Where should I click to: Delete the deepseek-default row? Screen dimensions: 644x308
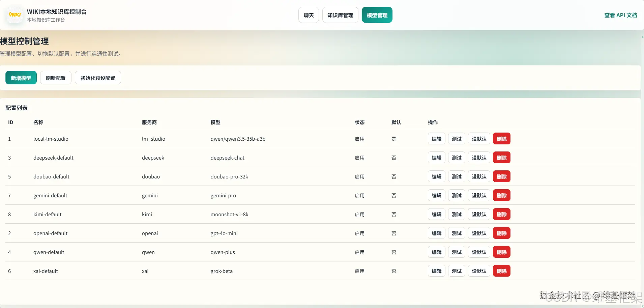click(502, 158)
